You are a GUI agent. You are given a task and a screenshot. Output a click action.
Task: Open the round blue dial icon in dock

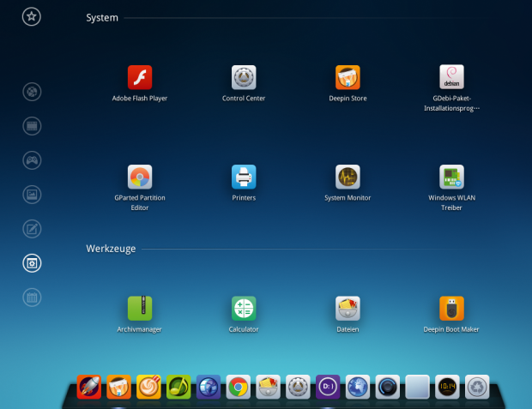pyautogui.click(x=388, y=387)
